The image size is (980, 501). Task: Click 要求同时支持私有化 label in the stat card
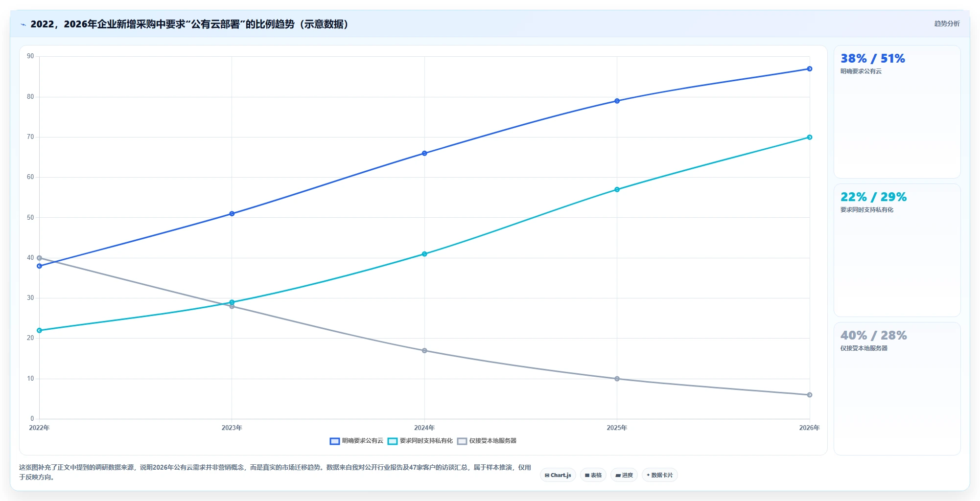(867, 210)
